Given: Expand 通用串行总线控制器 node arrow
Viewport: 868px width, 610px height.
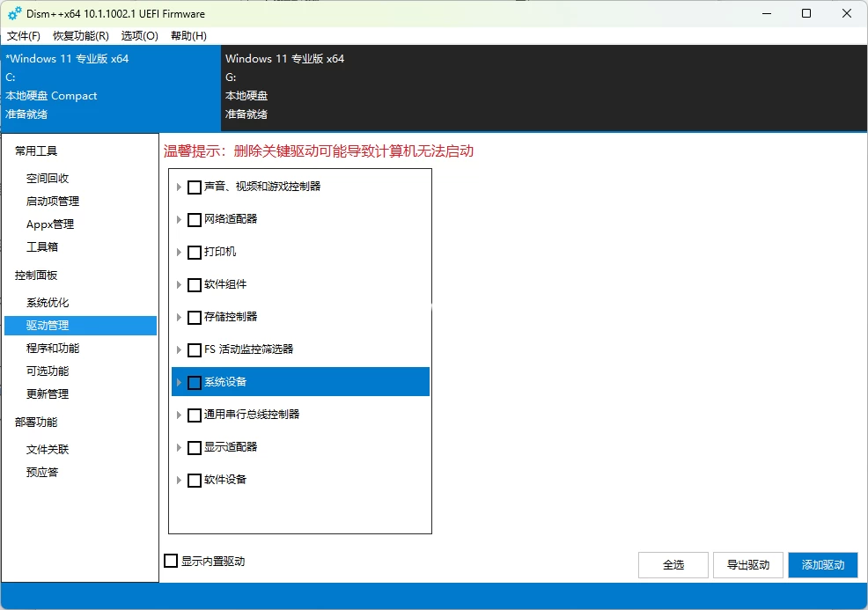Looking at the screenshot, I should [179, 415].
